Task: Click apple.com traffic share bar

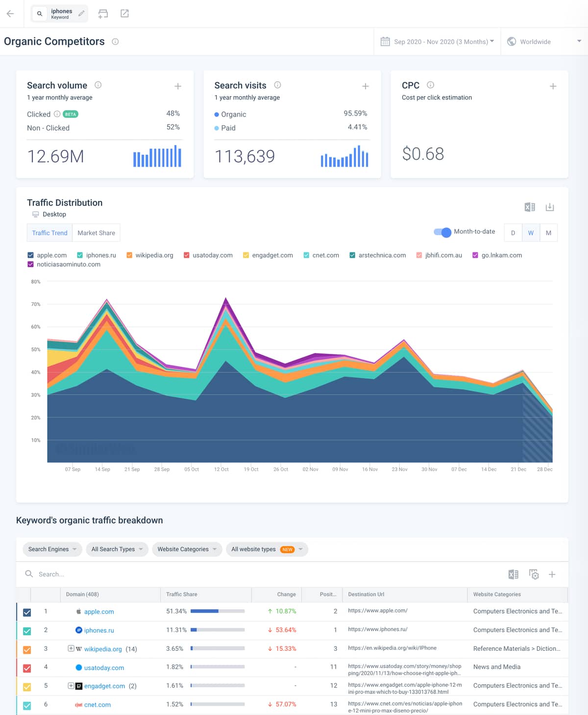Action: (x=218, y=611)
